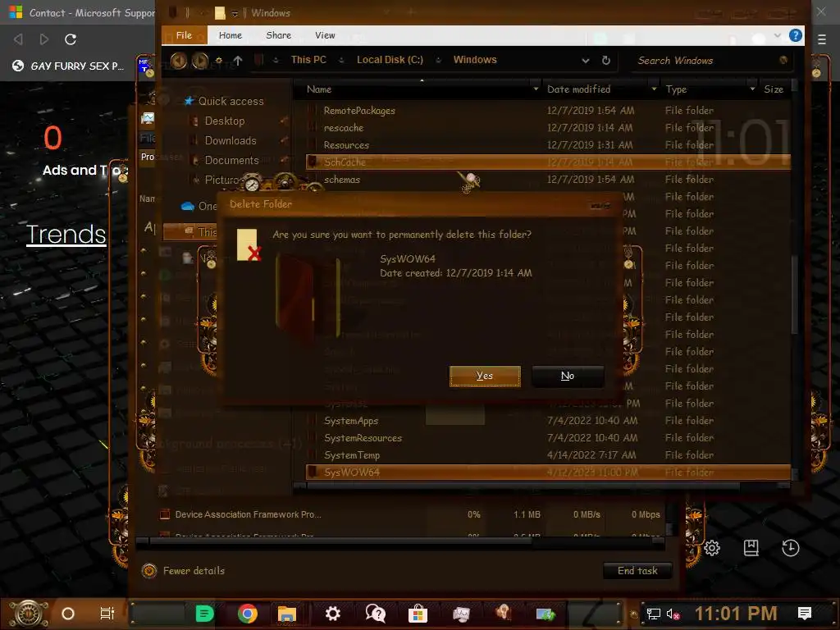The width and height of the screenshot is (840, 630).
Task: Open the Name column filter dropdown
Action: coord(535,89)
